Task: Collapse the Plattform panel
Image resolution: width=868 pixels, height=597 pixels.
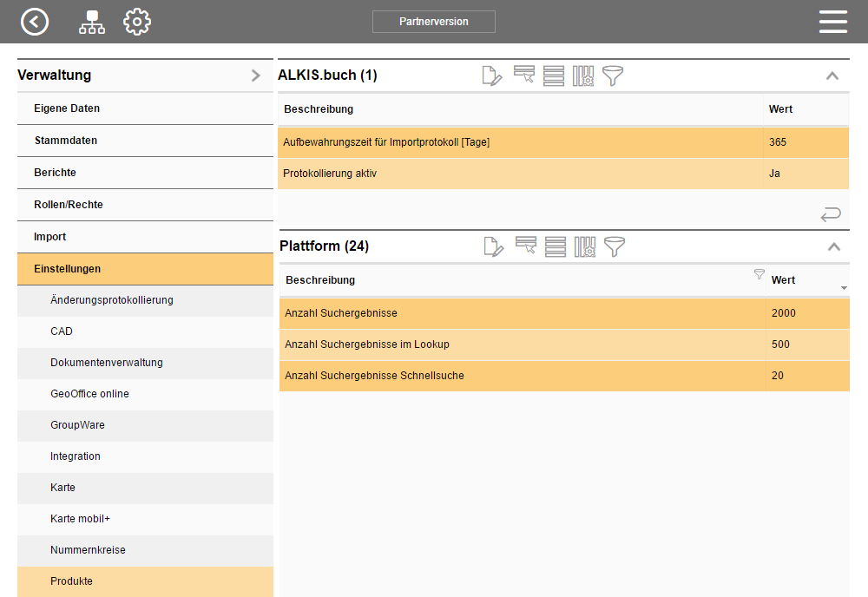Action: coord(833,246)
